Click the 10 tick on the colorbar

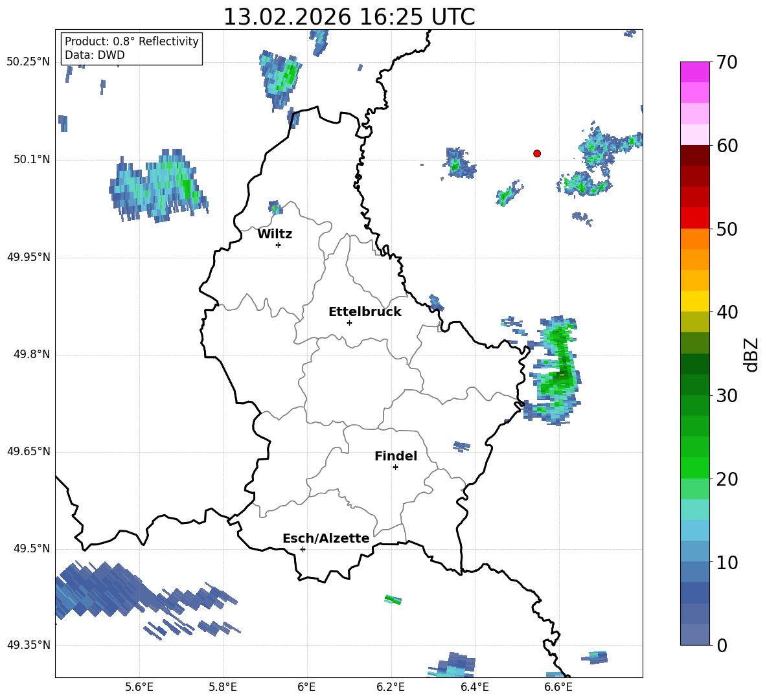(727, 562)
